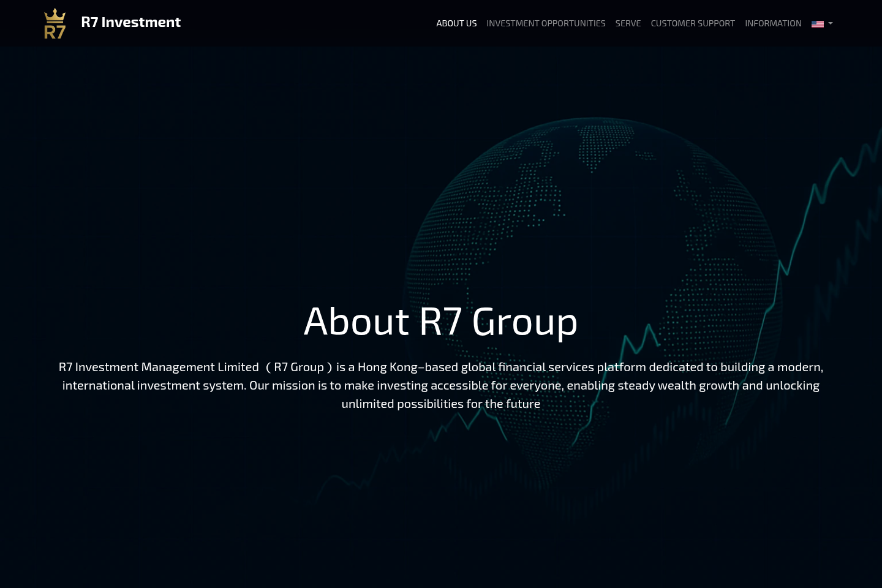Click the US flag language icon

tap(818, 24)
